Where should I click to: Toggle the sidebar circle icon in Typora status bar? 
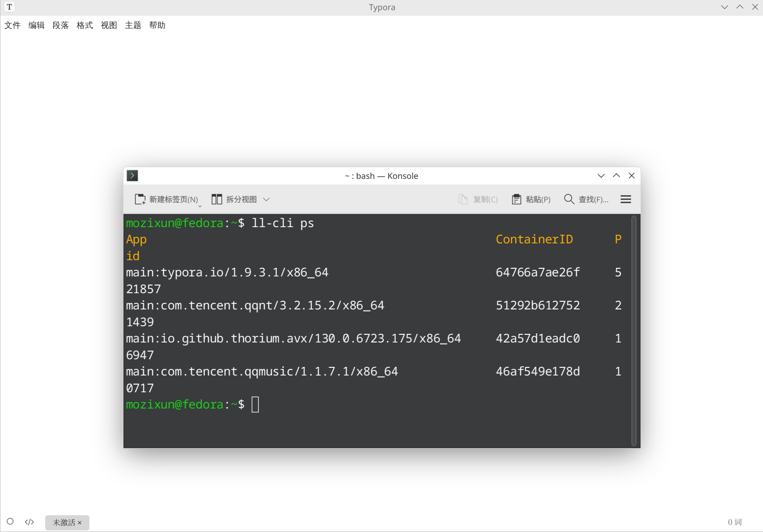(x=10, y=521)
